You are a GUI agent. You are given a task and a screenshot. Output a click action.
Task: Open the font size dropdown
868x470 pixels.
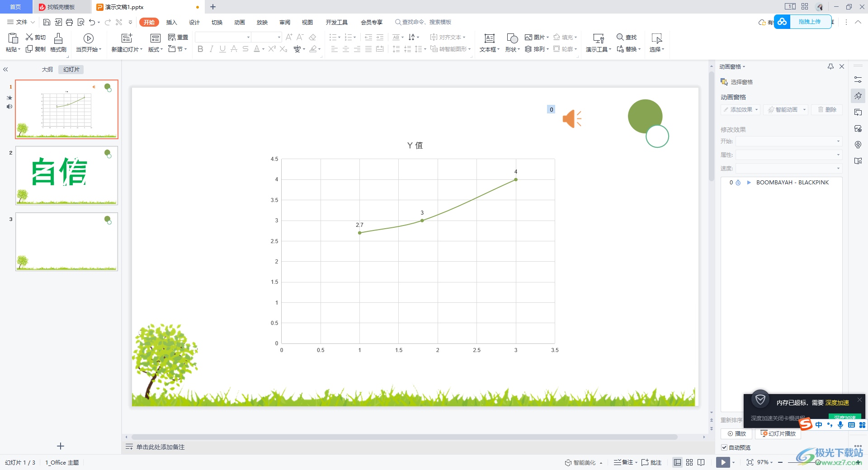pyautogui.click(x=279, y=37)
